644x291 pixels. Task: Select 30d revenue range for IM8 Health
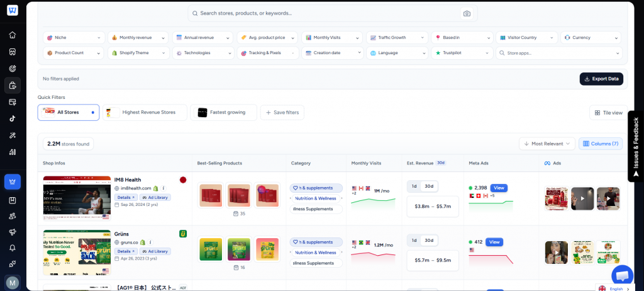coord(429,186)
